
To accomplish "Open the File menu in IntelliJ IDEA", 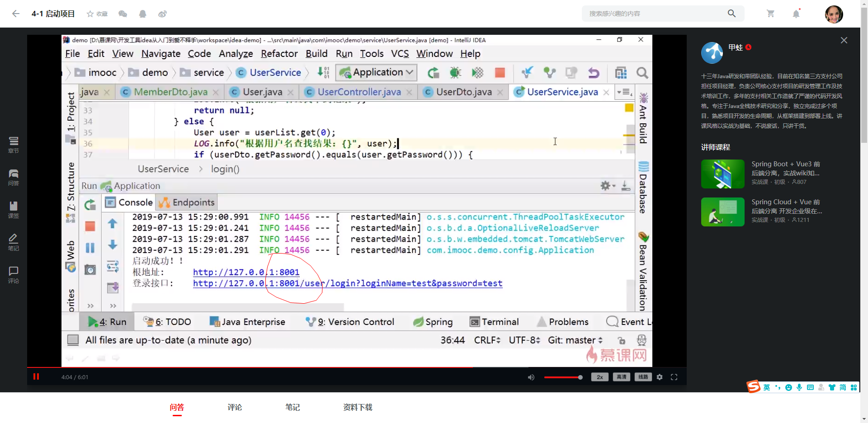I will click(x=72, y=54).
